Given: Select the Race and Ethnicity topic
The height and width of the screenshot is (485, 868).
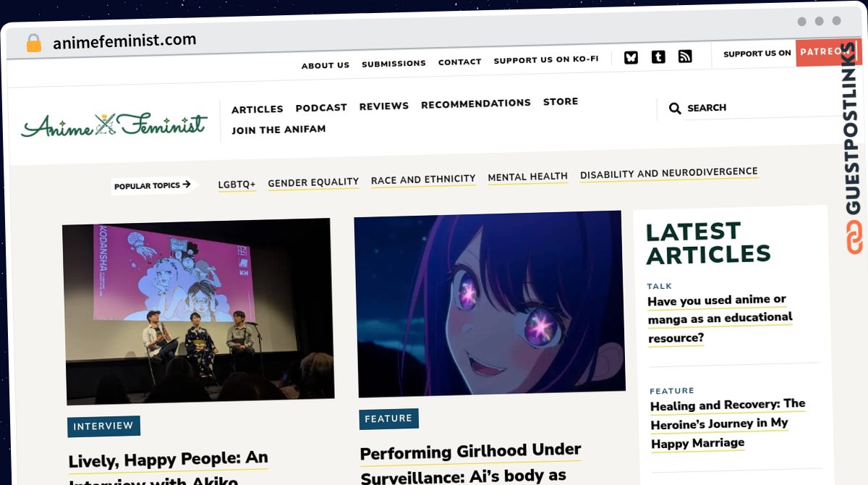Looking at the screenshot, I should (423, 180).
